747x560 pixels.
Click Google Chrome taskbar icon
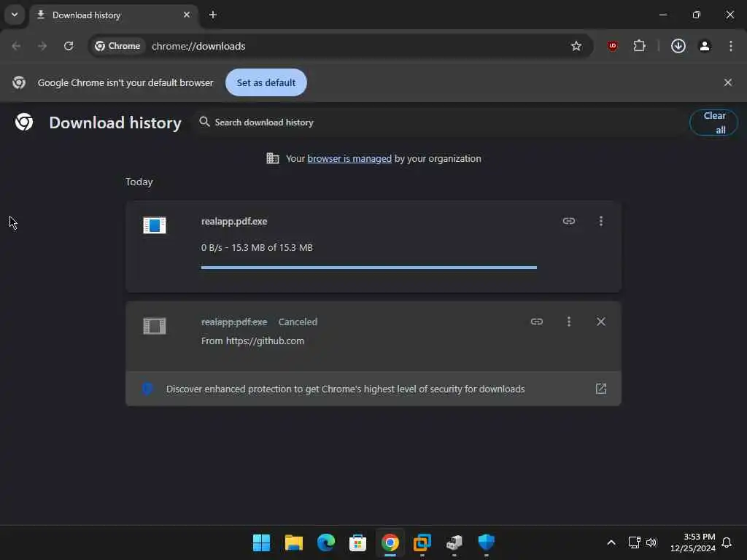pyautogui.click(x=390, y=542)
